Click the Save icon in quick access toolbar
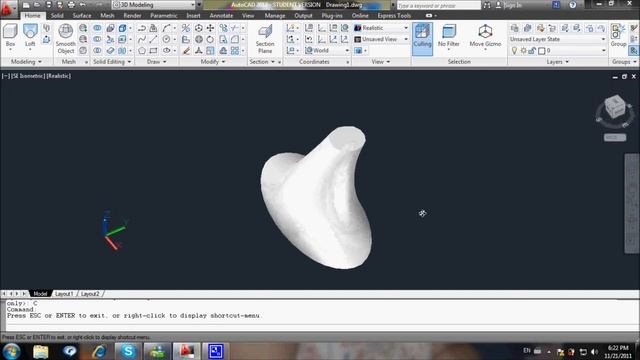Screen dimensions: 640x360 click(49, 5)
